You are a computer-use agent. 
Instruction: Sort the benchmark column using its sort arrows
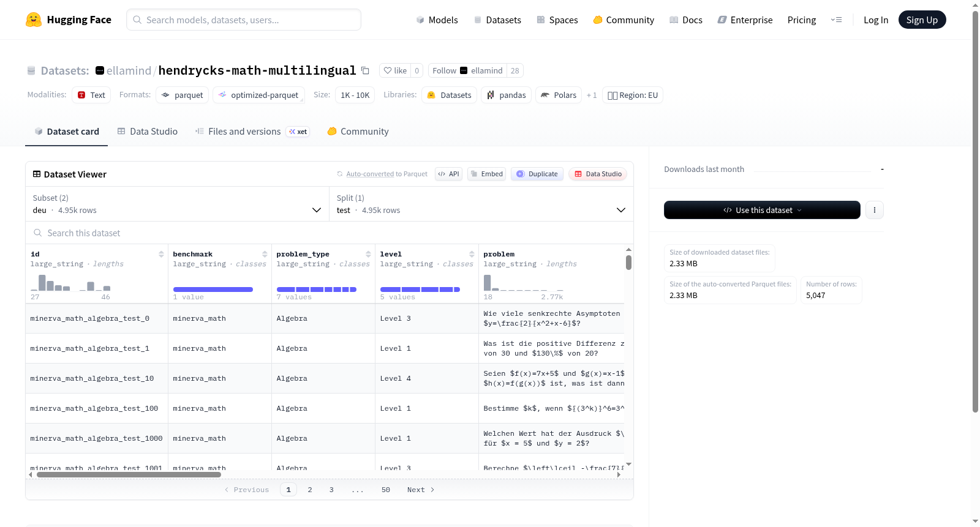coord(265,254)
